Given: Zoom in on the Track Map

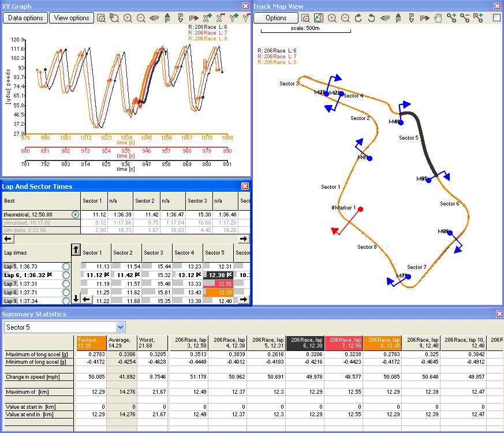Looking at the screenshot, I should pos(332,18).
